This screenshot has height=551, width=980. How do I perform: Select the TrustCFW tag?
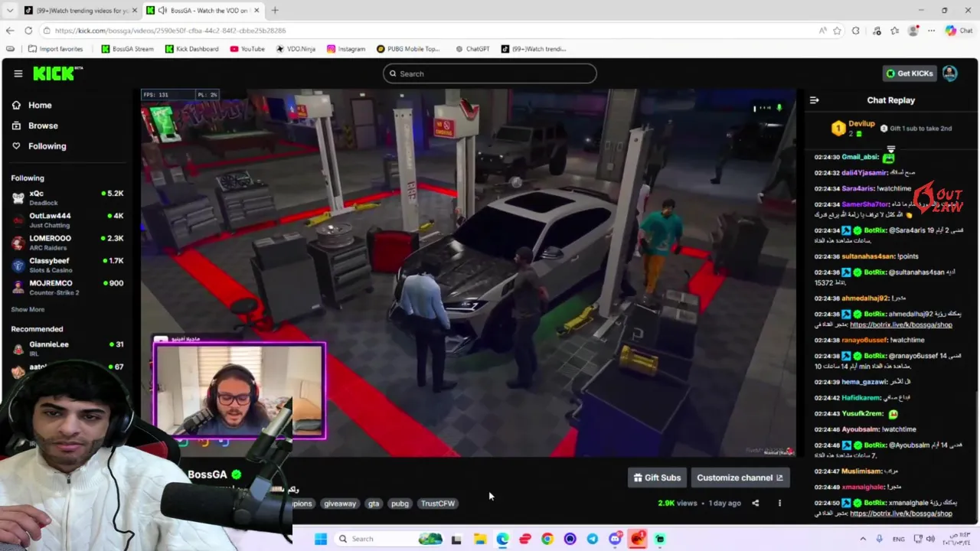(438, 504)
